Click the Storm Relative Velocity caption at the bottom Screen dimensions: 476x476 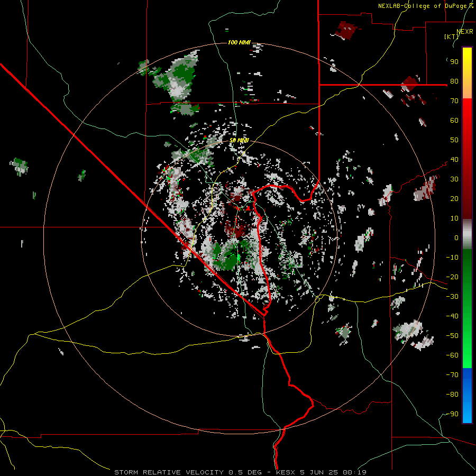pos(240,472)
